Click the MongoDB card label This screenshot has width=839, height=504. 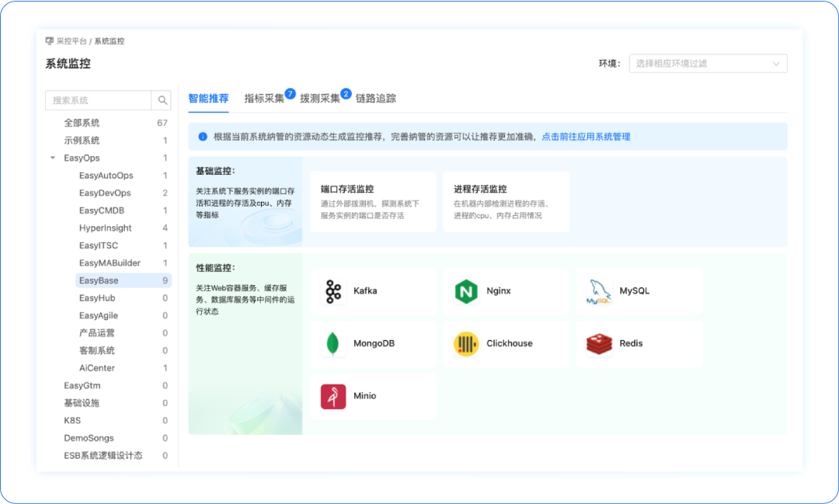[x=374, y=343]
